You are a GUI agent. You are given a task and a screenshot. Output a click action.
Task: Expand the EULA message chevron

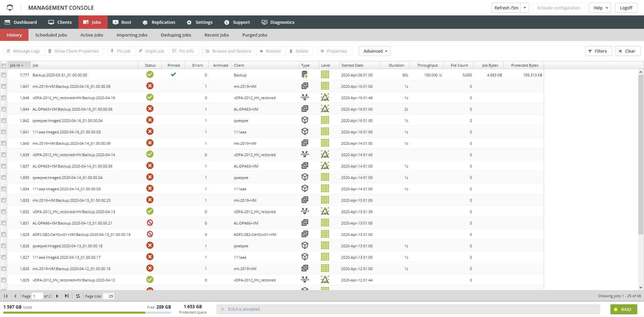222,309
